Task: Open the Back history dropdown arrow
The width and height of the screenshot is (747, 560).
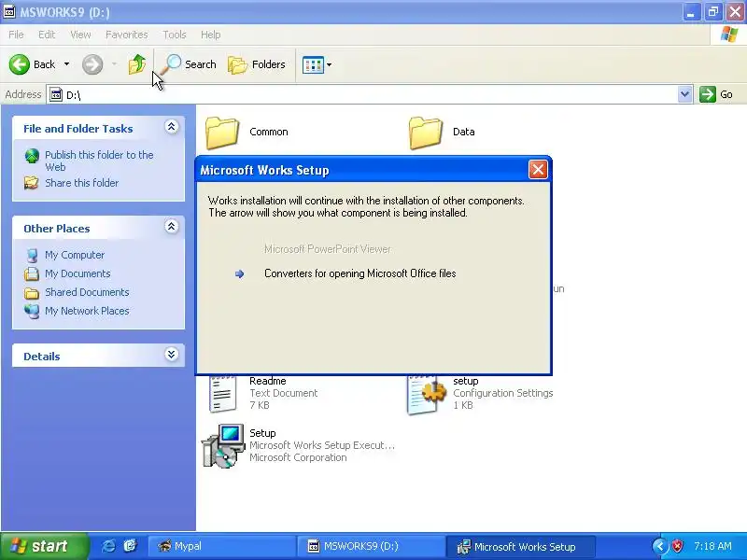Action: [66, 64]
